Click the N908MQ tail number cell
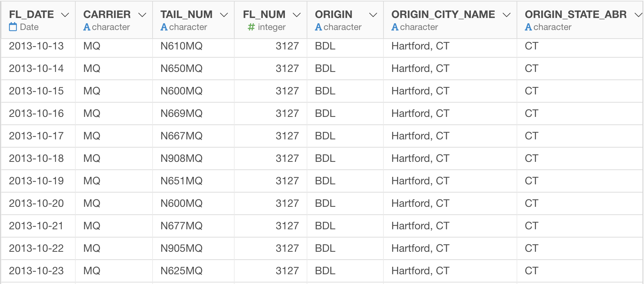This screenshot has width=644, height=284. coord(181,158)
